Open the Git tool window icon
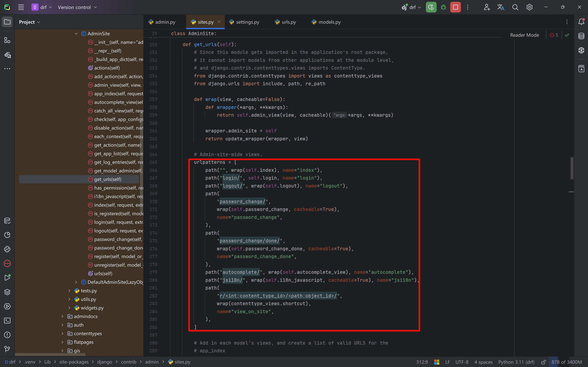 pyautogui.click(x=7, y=349)
